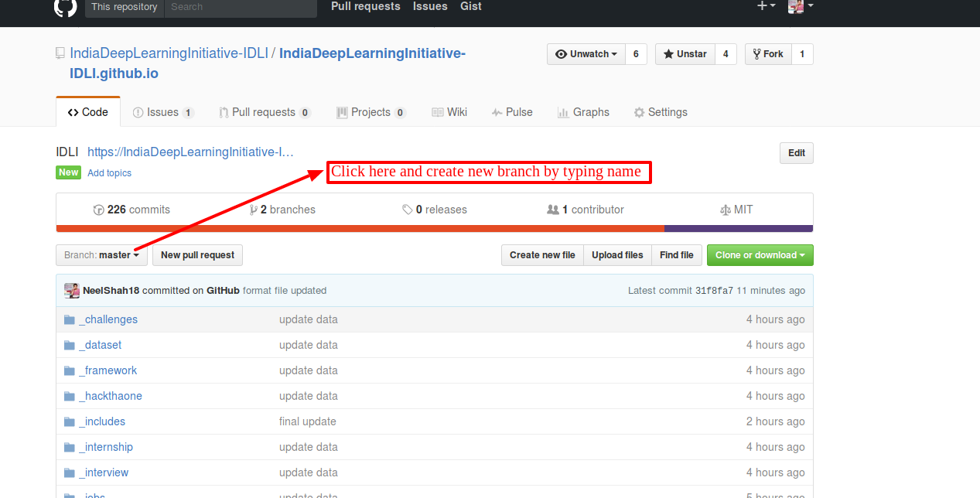Viewport: 980px width, 498px height.
Task: Click the branches fork icon in stats bar
Action: tap(254, 210)
